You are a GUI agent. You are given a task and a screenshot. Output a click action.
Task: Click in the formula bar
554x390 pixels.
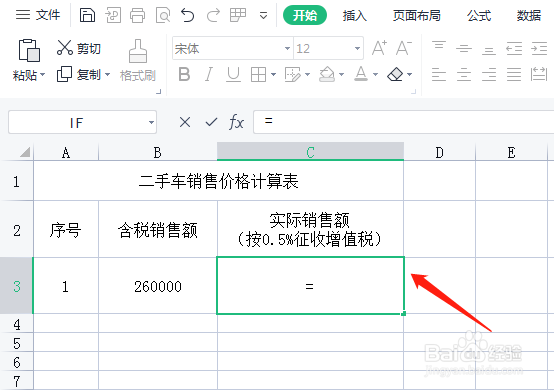coord(403,122)
